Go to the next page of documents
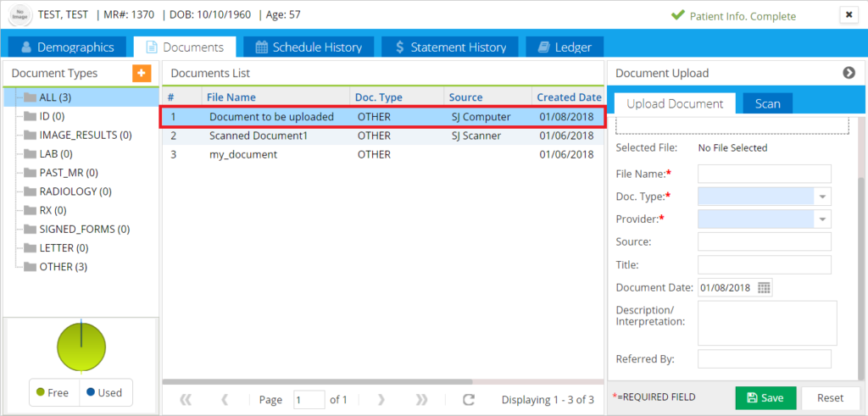The height and width of the screenshot is (416, 868). point(381,399)
